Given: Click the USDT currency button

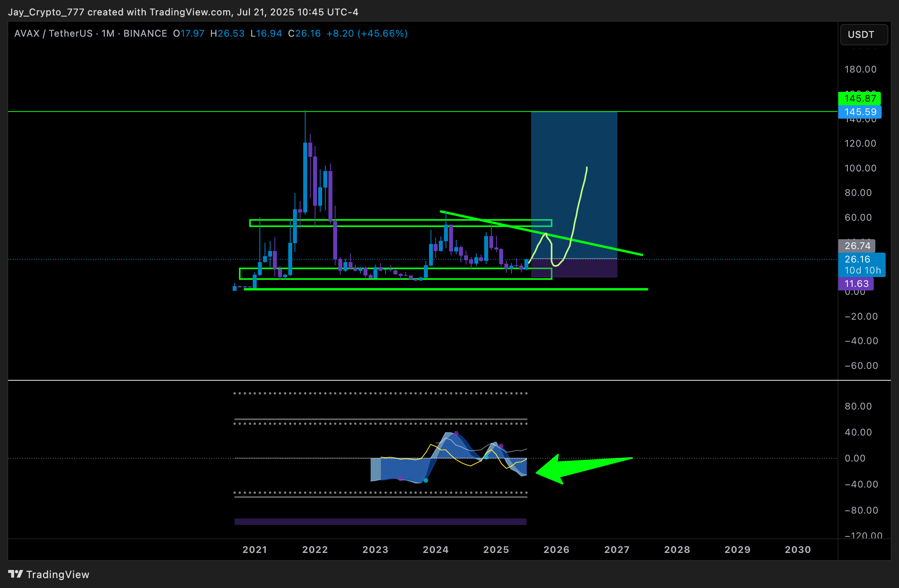Looking at the screenshot, I should point(864,35).
